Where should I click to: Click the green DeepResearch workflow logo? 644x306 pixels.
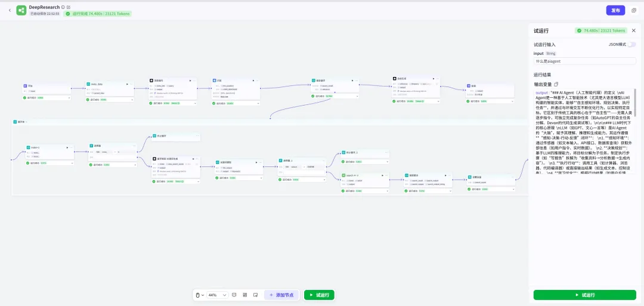[21, 10]
